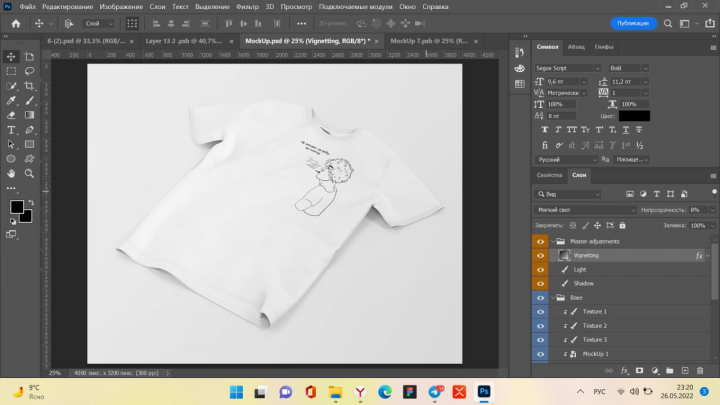
Task: Select the Eraser tool
Action: (11, 115)
